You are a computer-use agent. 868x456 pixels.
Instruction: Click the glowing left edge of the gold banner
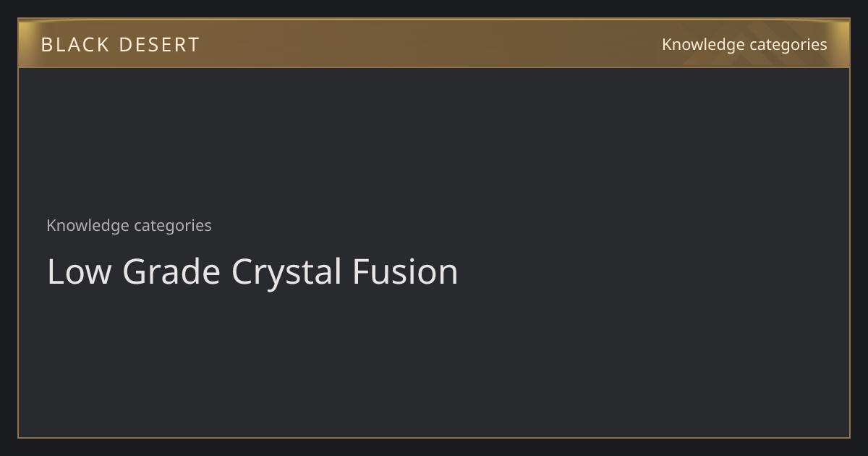pyautogui.click(x=25, y=43)
